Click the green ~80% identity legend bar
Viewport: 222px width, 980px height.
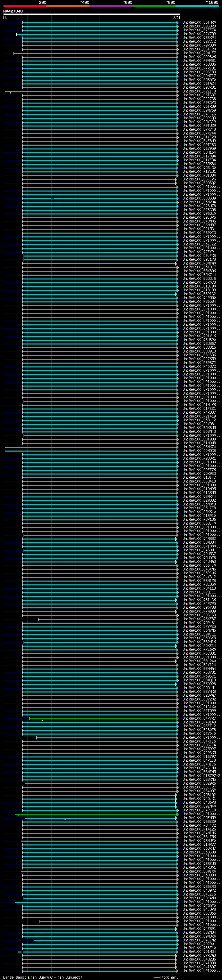[154, 6]
